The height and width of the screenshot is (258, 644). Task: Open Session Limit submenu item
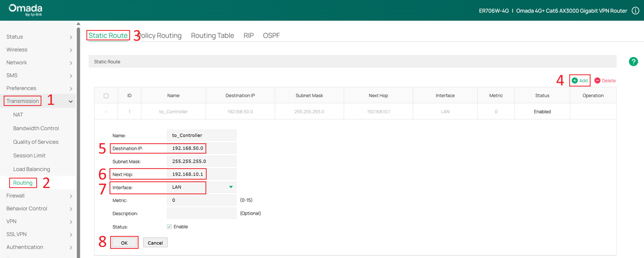(29, 156)
